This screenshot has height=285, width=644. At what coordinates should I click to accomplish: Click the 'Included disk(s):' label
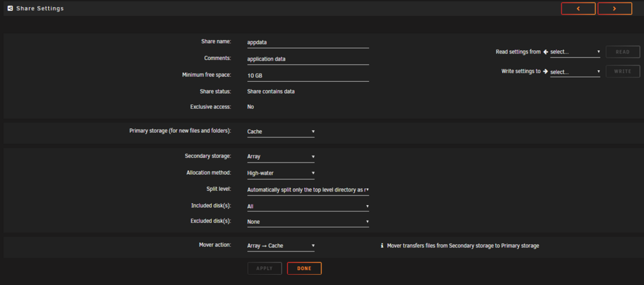(x=211, y=205)
